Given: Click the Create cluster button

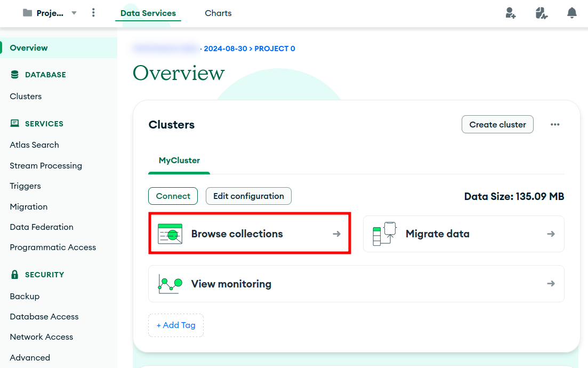Looking at the screenshot, I should (497, 124).
